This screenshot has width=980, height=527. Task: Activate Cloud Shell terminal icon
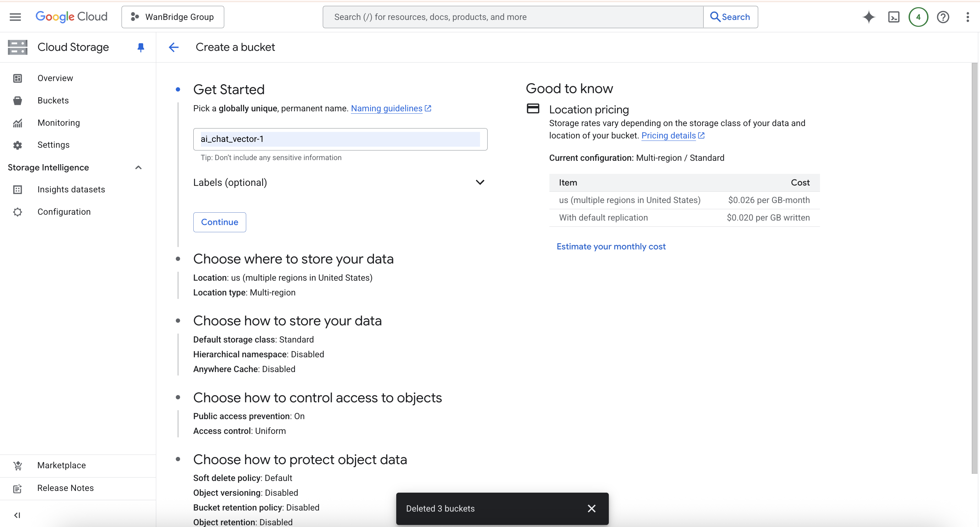tap(893, 17)
